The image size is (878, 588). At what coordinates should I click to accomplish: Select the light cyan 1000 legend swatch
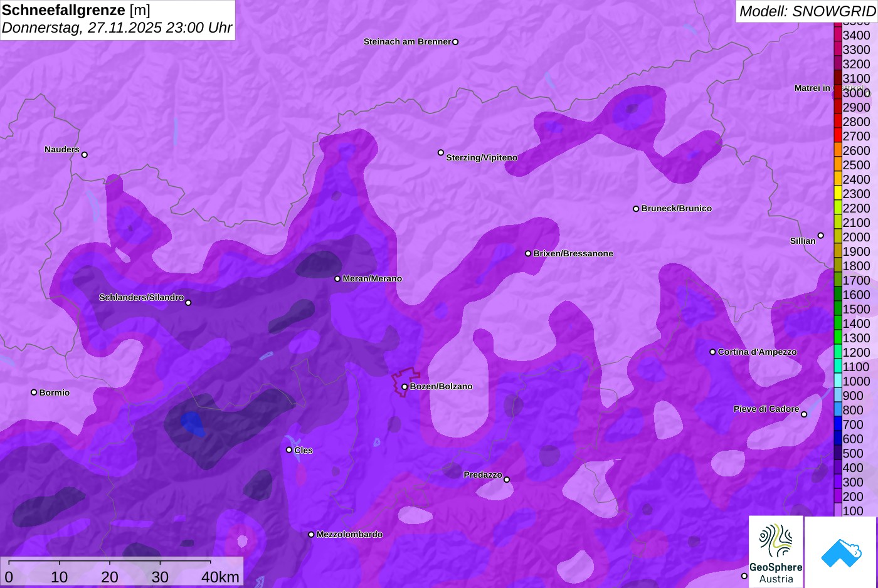[837, 381]
